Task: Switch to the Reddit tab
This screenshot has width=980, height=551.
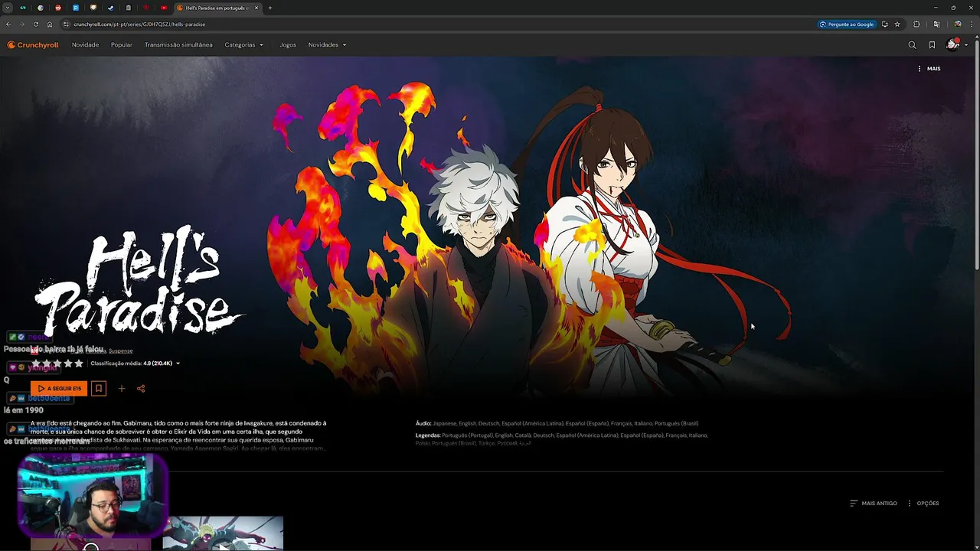Action: click(x=58, y=8)
